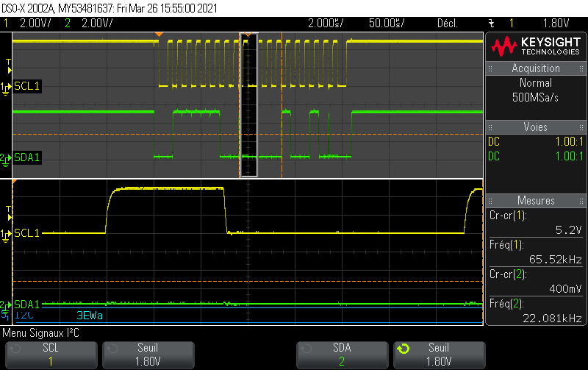Open the Voies panel header
The width and height of the screenshot is (588, 370).
click(536, 127)
